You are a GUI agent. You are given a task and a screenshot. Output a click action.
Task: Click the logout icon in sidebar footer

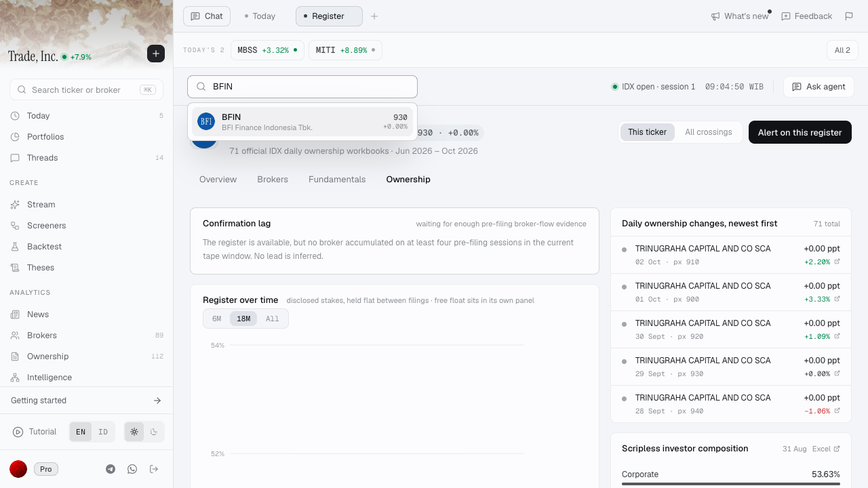click(154, 469)
